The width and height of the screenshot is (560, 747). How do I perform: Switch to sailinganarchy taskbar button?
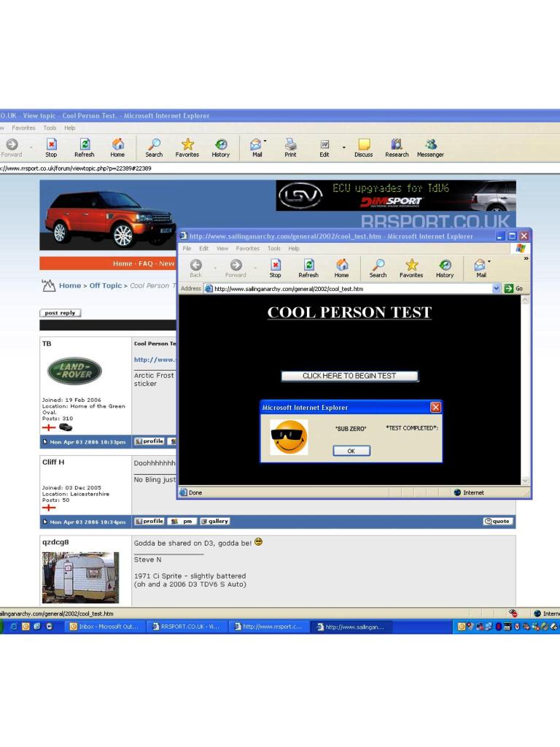coord(351,627)
